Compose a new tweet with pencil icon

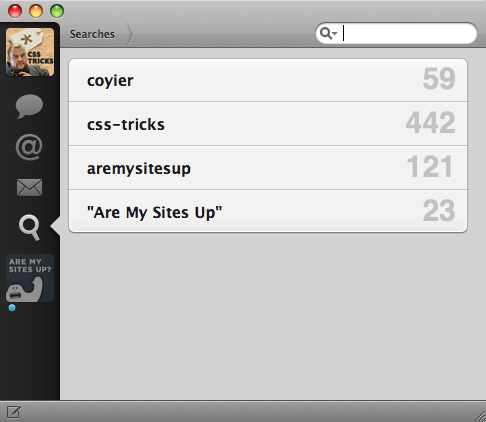coord(13,412)
